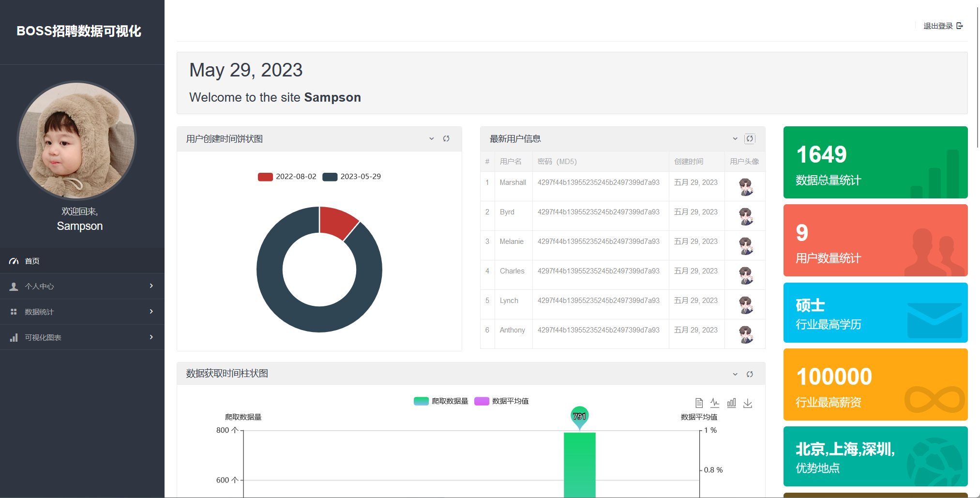Refresh the 数据获取时间柱状图 panel

point(750,374)
